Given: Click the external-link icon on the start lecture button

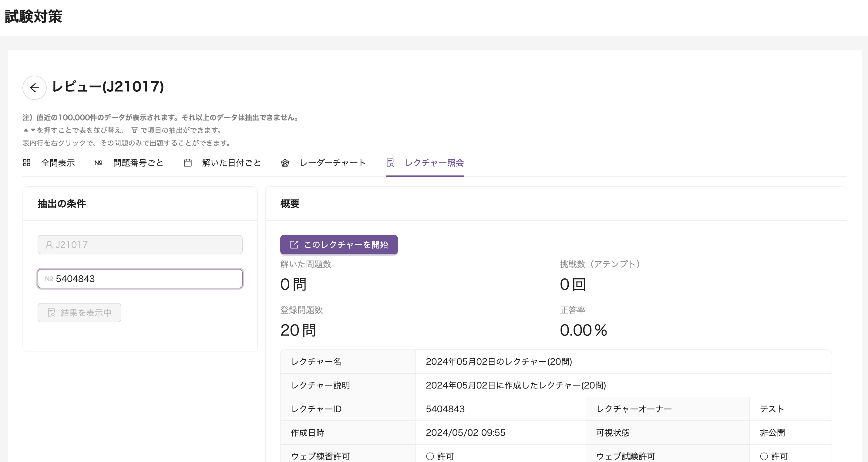Looking at the screenshot, I should [x=294, y=245].
